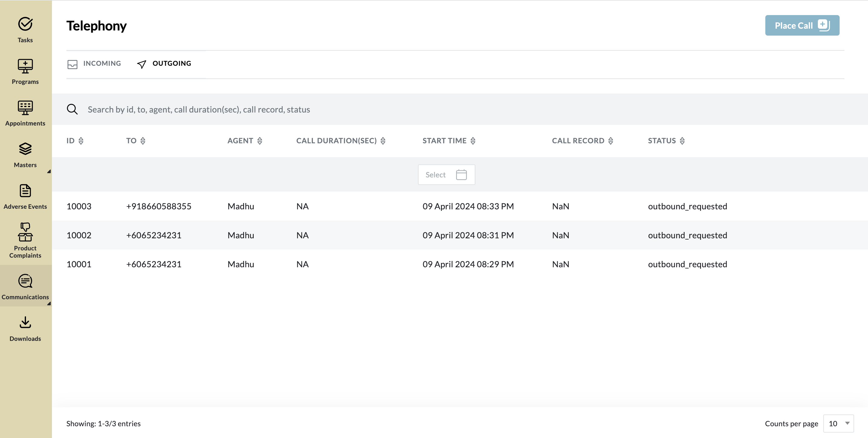Open the Start Time date Select picker

coord(446,175)
